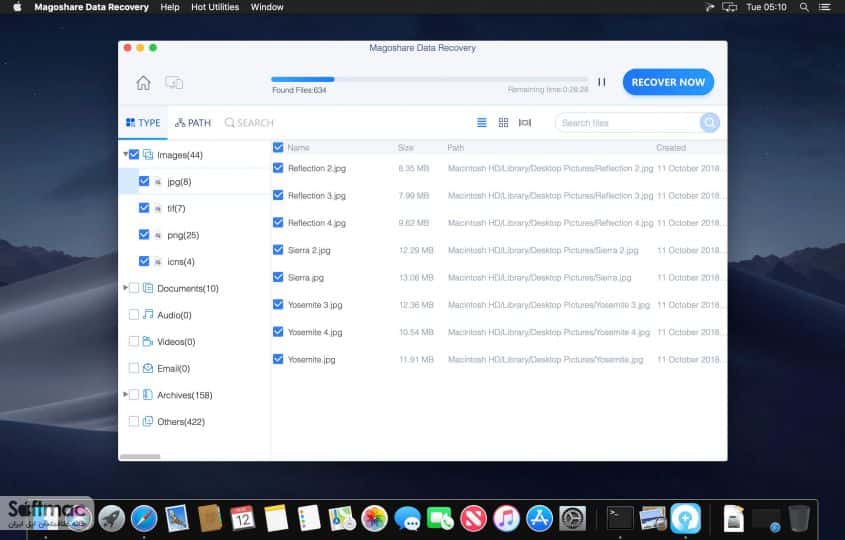
Task: Click the Email envelope icon
Action: (x=148, y=368)
